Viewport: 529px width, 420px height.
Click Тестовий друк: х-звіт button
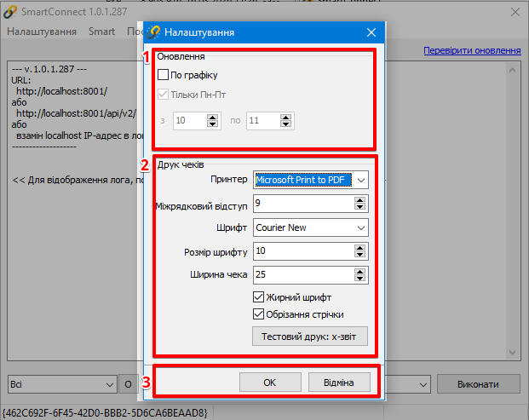pyautogui.click(x=310, y=337)
